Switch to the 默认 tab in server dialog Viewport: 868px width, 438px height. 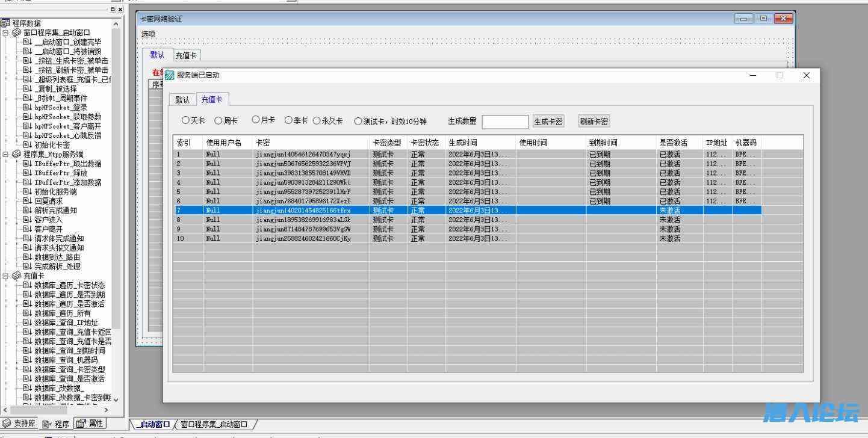(x=182, y=100)
